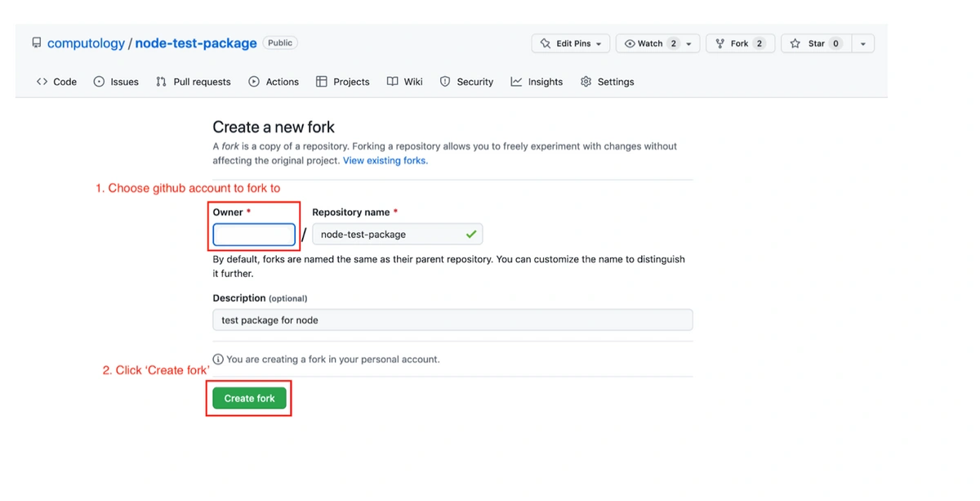Open the computology owner link
Screen dimensions: 980x501
click(x=86, y=43)
